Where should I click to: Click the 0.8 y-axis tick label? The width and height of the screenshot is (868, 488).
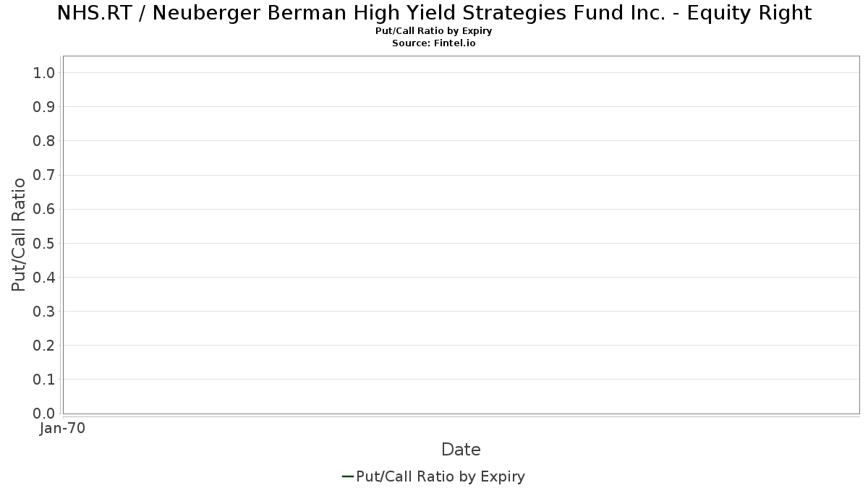click(x=44, y=141)
